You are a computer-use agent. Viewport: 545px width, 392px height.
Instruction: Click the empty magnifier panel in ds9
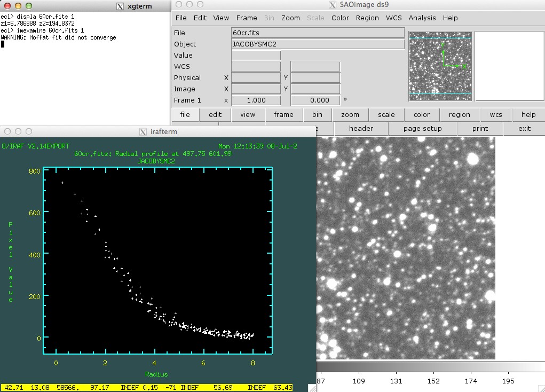(x=509, y=66)
